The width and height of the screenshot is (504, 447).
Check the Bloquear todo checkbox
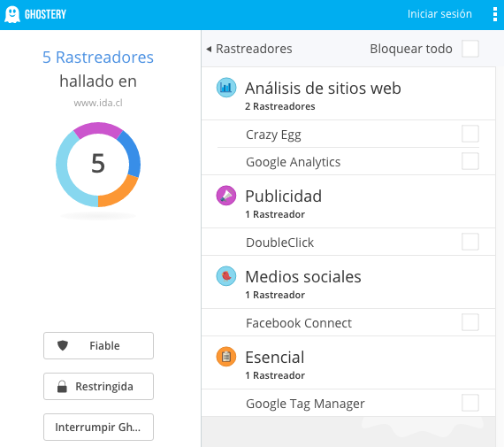pos(470,49)
